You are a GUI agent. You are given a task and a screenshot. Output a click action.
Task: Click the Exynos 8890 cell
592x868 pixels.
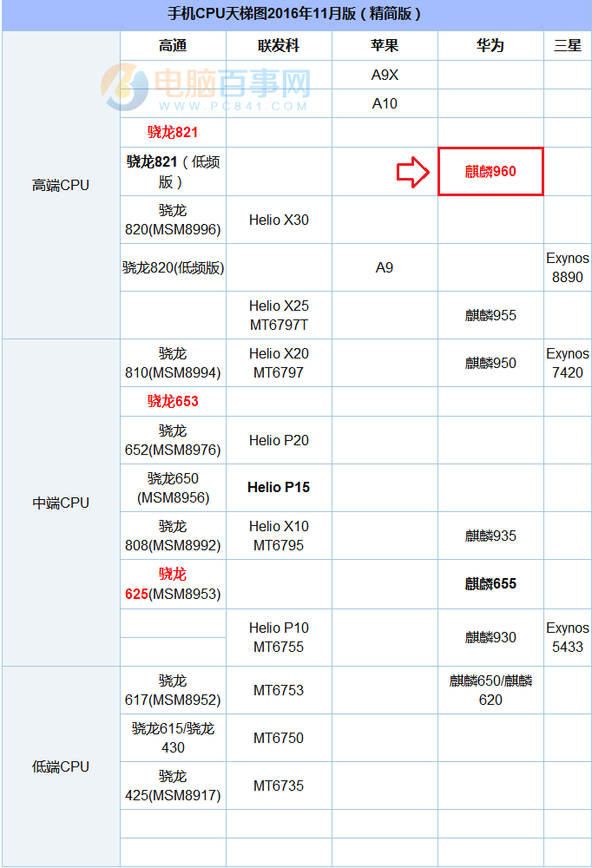click(x=568, y=268)
